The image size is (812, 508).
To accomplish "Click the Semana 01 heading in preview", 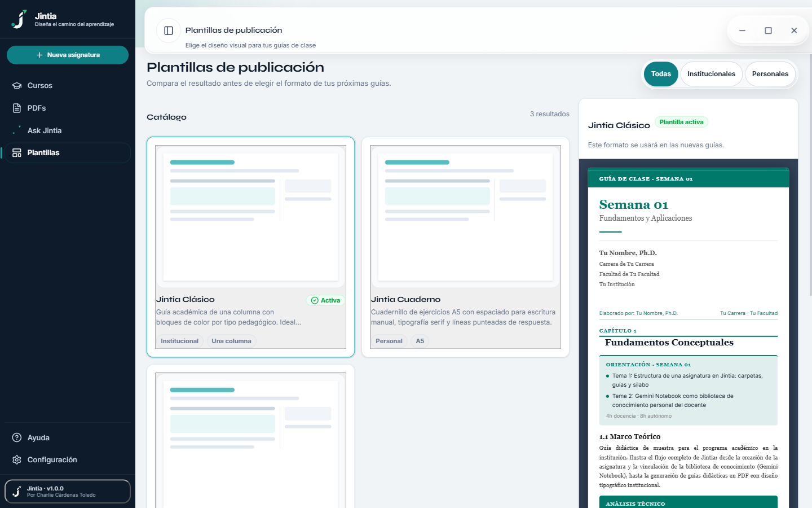I will 634,204.
